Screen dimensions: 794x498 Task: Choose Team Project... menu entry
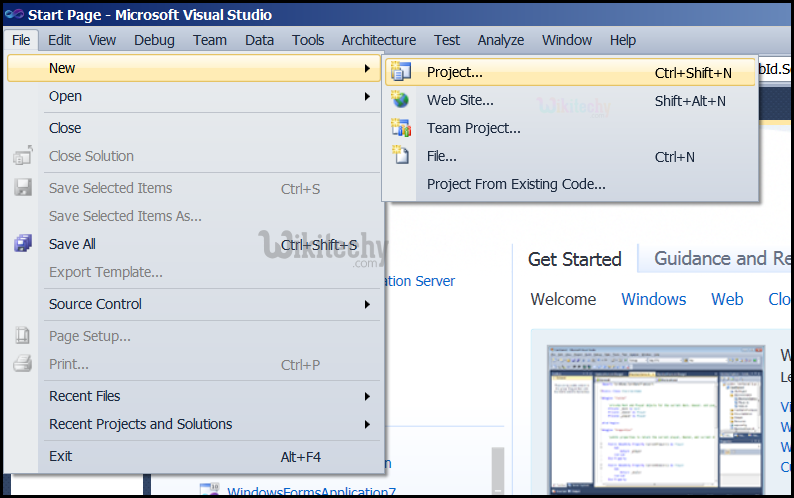(x=570, y=128)
